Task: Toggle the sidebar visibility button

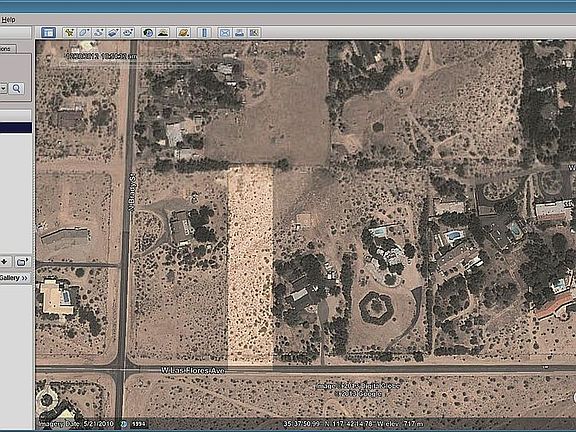Action: pos(48,33)
